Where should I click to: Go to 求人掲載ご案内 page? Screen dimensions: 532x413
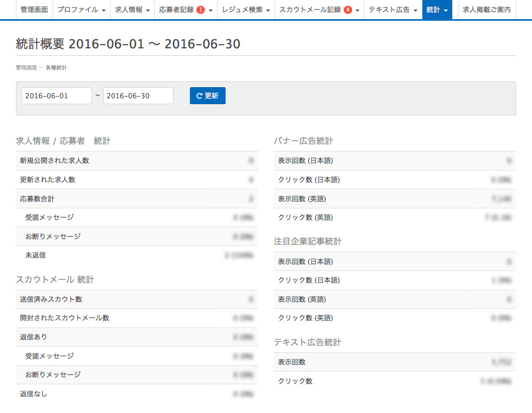[487, 10]
